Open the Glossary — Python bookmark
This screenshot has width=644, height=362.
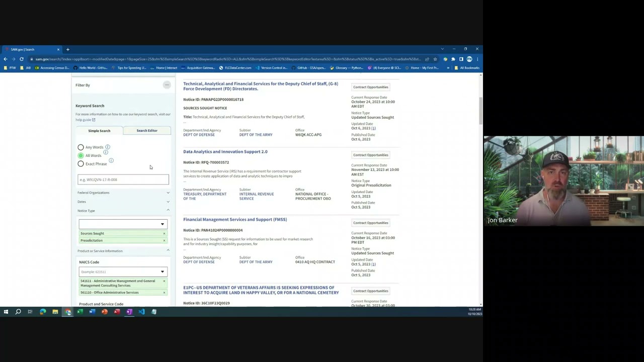(x=347, y=68)
